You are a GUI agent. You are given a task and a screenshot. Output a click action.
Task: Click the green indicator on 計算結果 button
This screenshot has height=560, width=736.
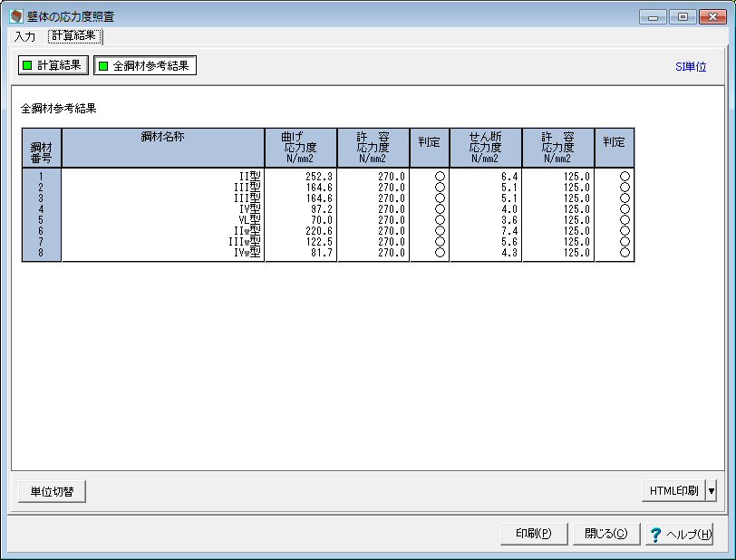click(27, 65)
